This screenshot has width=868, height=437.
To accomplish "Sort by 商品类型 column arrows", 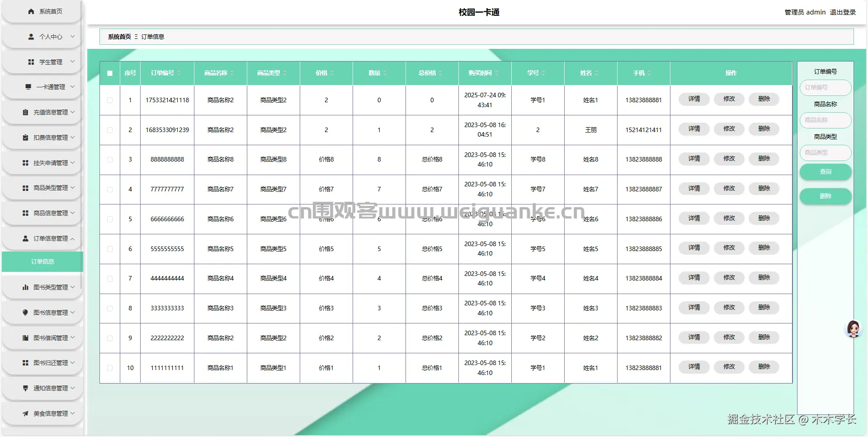I will click(285, 73).
